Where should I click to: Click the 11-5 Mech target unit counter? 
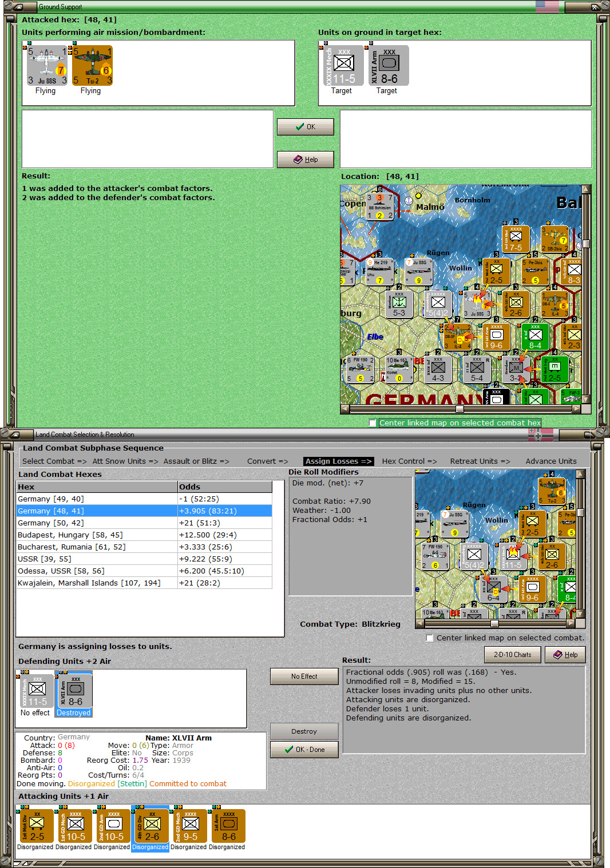point(343,66)
